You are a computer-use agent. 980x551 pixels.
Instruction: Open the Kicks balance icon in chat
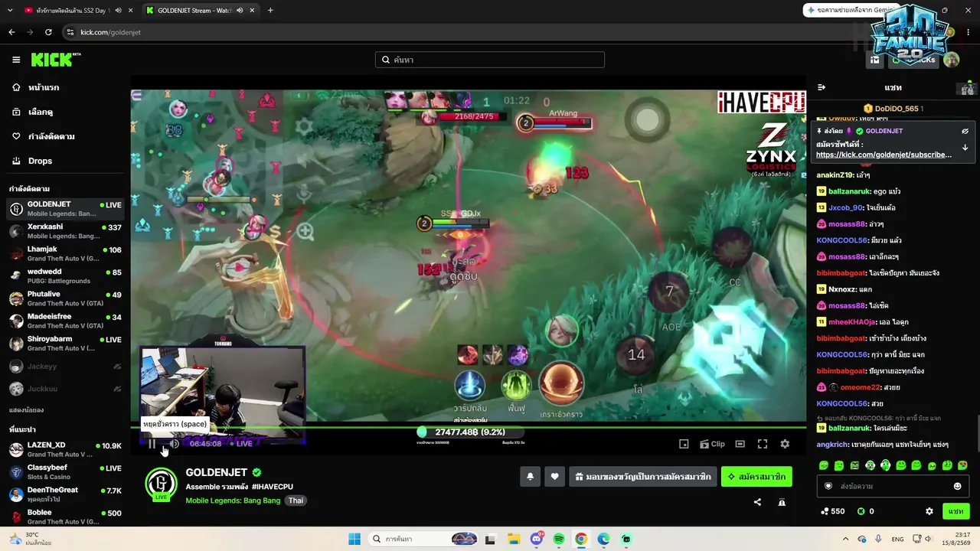(x=865, y=511)
